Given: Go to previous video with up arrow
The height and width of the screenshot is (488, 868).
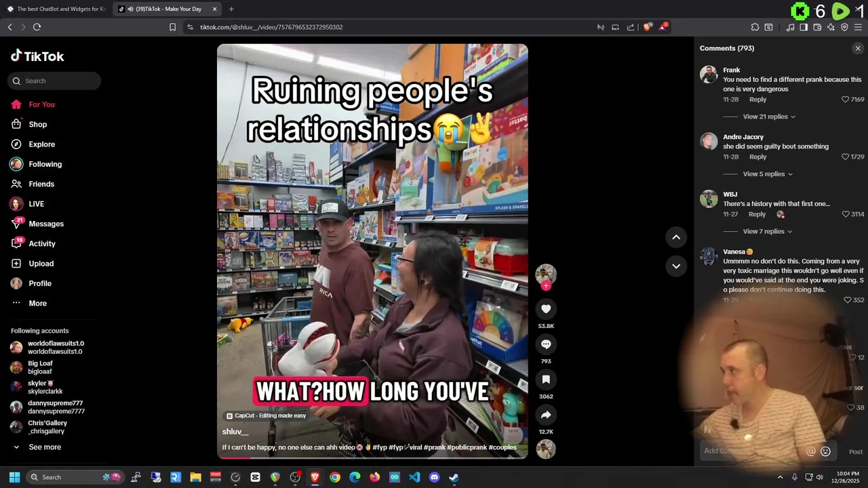Looking at the screenshot, I should 676,237.
